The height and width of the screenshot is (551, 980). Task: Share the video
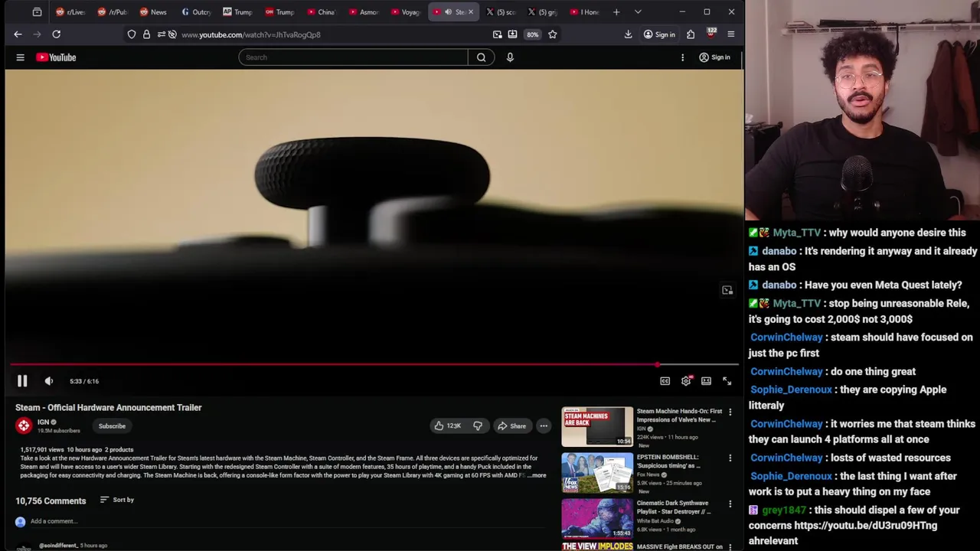[x=511, y=426]
